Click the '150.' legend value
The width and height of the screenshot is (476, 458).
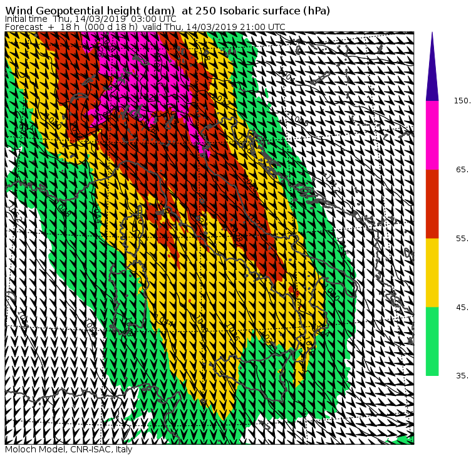pyautogui.click(x=462, y=101)
